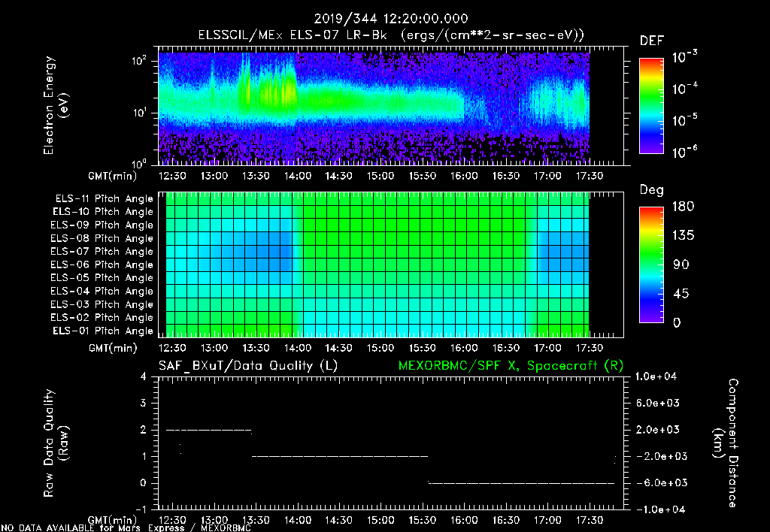770x532 pixels.
Task: Click 14:00 time label under electron spectrogram
Action: (297, 176)
